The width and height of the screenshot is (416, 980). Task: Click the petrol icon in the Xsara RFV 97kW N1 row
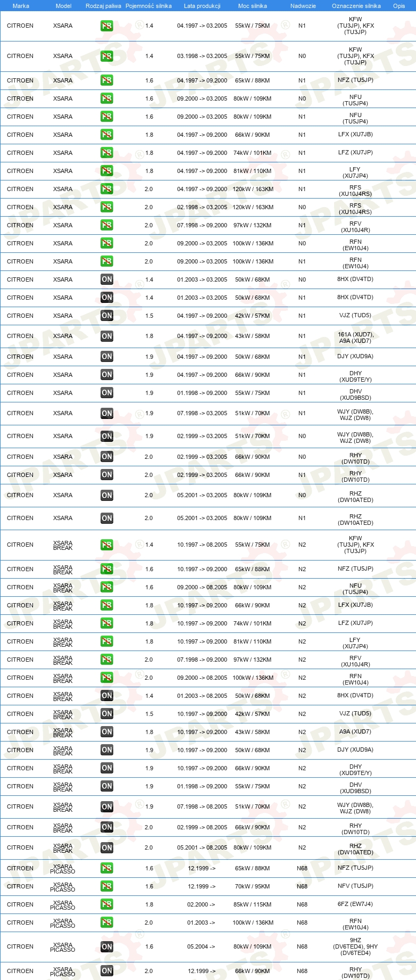click(107, 225)
